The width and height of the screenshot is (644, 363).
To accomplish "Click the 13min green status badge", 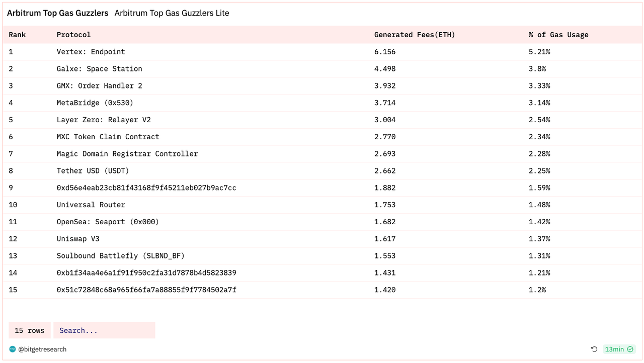I will point(619,349).
